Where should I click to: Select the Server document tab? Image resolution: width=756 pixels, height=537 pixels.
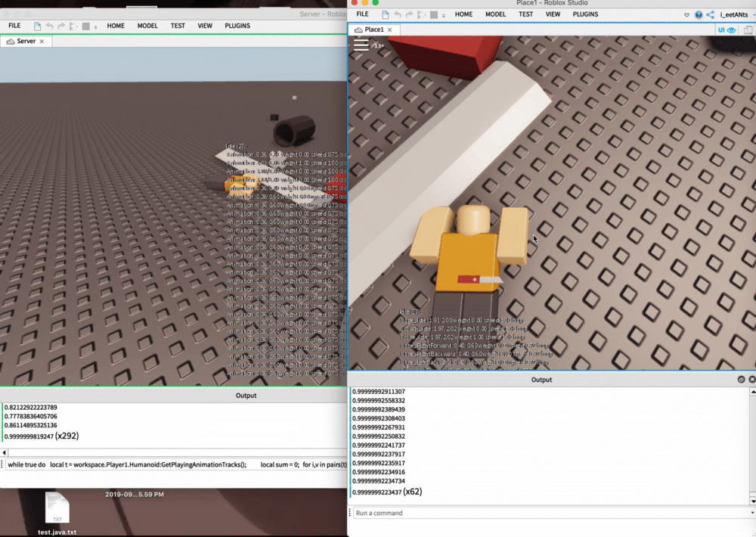(x=26, y=41)
